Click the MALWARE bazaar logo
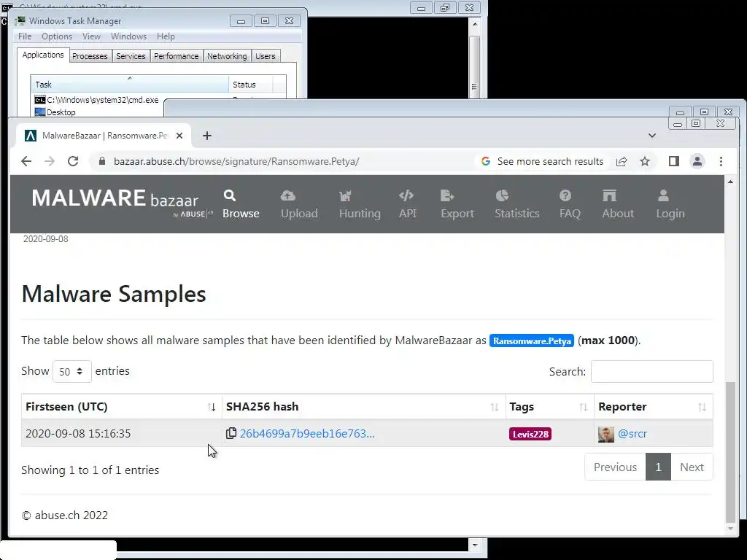Screen dimensions: 747x560 coord(122,203)
